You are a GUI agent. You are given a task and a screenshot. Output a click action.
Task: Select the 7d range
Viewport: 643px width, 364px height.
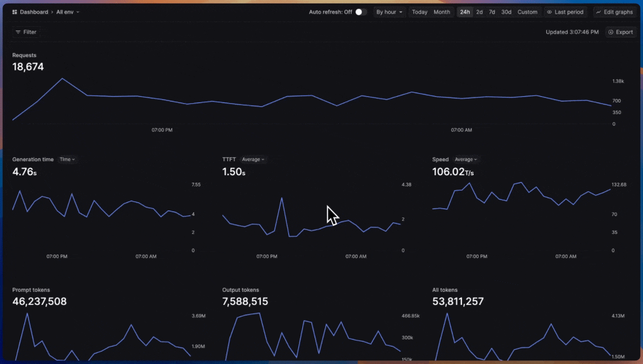[x=492, y=12]
